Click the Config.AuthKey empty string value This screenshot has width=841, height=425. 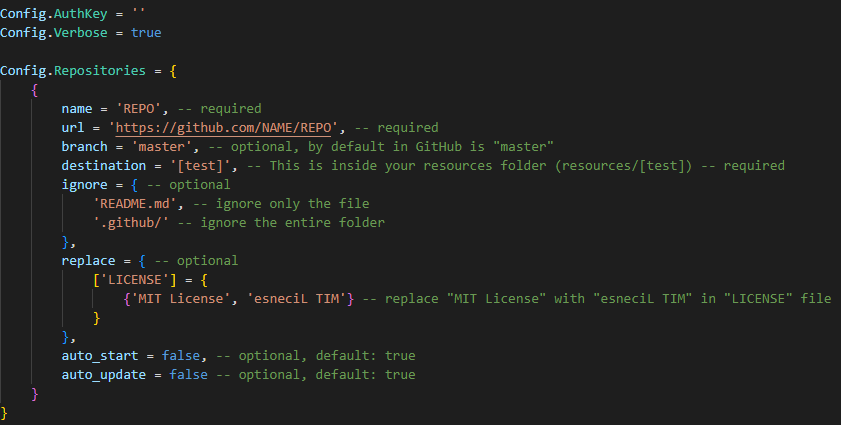[138, 13]
